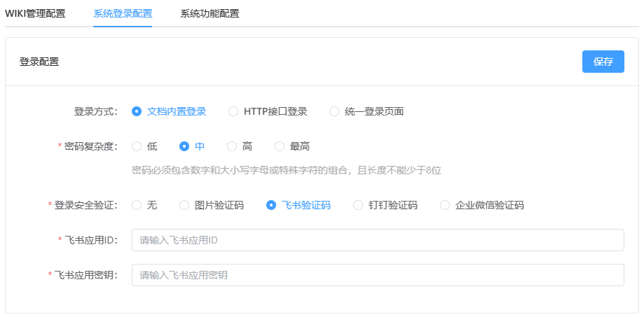Select 无 for login security verification
Viewport: 644px width, 317px height.
point(144,205)
